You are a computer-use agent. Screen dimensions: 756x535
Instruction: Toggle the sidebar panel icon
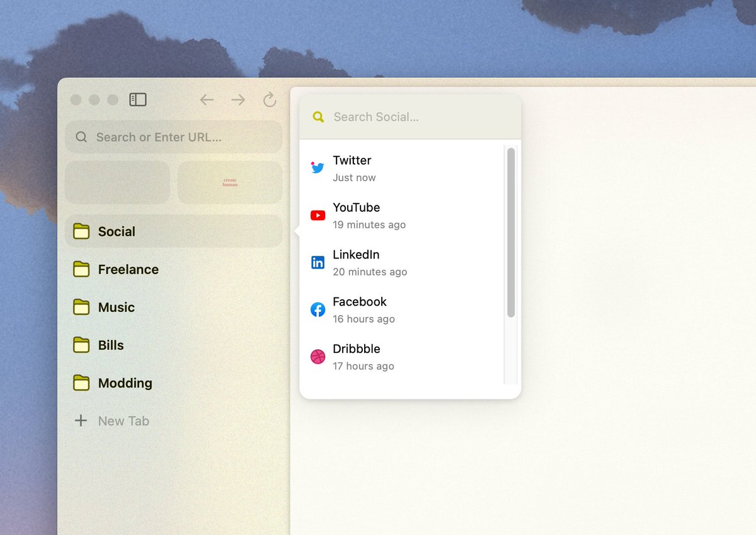138,100
